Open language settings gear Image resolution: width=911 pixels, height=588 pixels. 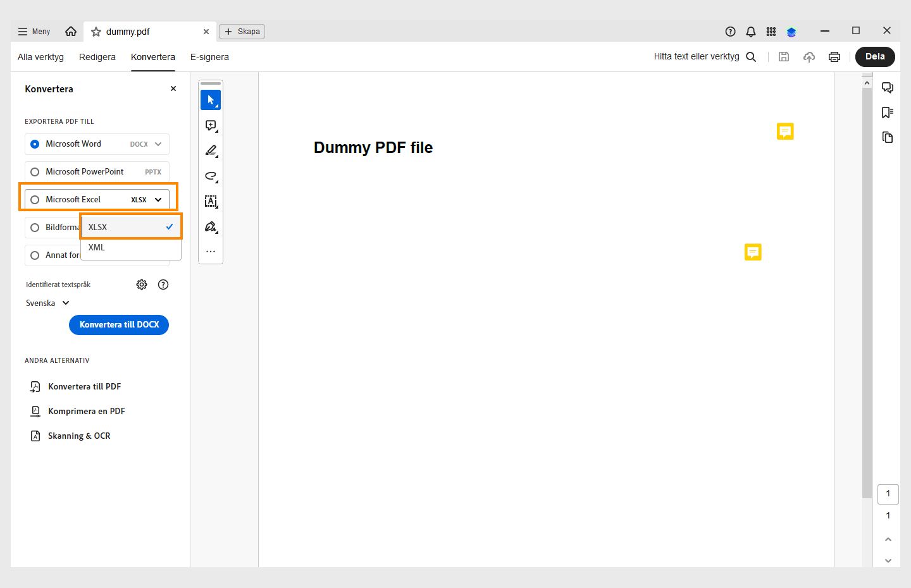(x=141, y=284)
